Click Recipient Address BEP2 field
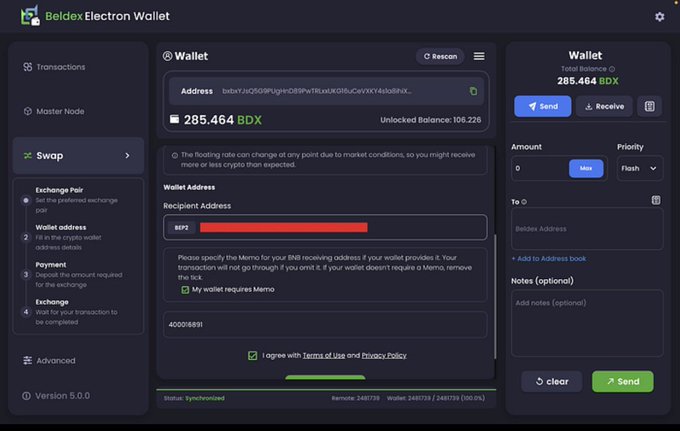Viewport: 680px width, 431px height. [325, 227]
